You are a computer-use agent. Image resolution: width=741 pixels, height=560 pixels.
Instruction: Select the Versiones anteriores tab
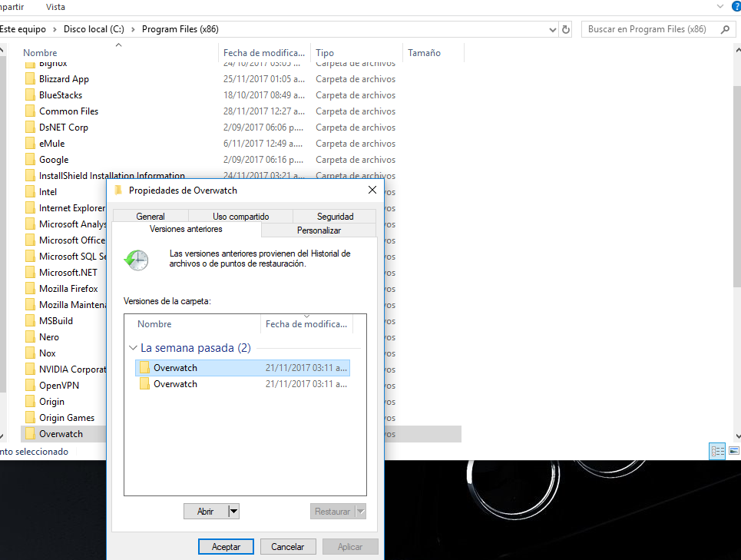[186, 229]
